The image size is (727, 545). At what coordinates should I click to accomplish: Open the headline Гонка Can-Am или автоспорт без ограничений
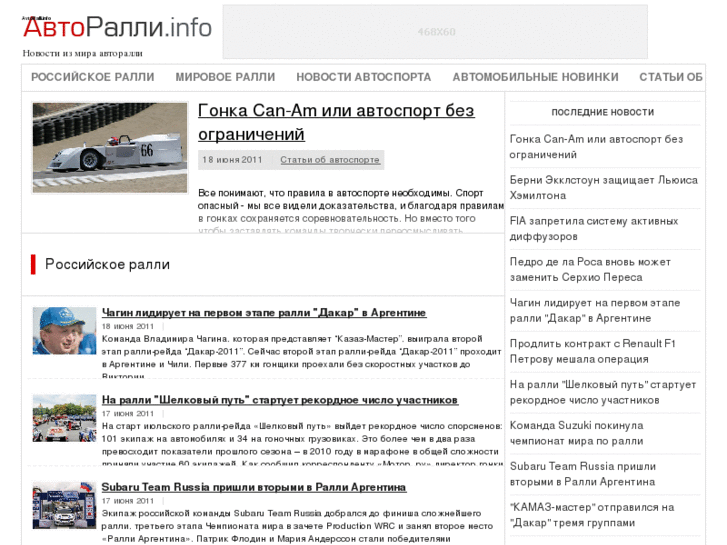pyautogui.click(x=336, y=122)
